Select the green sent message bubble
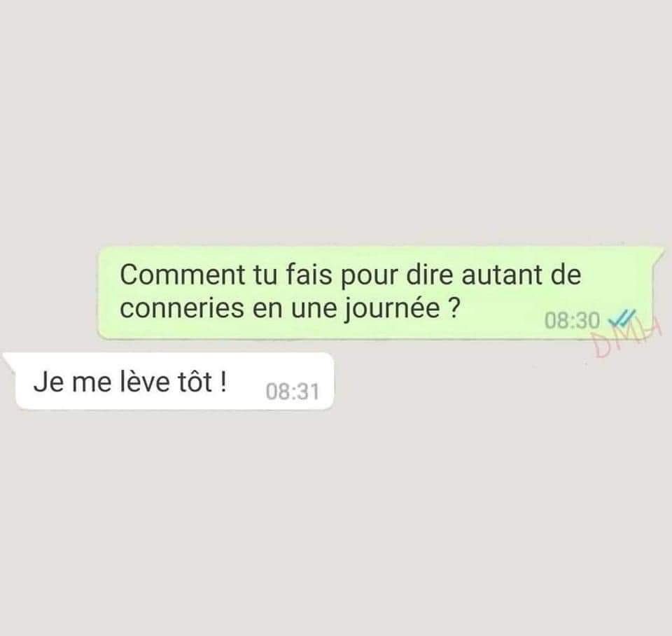Image resolution: width=672 pixels, height=636 pixels. click(x=381, y=293)
